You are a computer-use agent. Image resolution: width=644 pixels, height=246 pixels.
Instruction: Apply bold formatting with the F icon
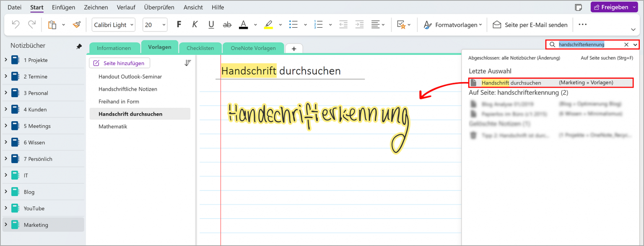[179, 24]
